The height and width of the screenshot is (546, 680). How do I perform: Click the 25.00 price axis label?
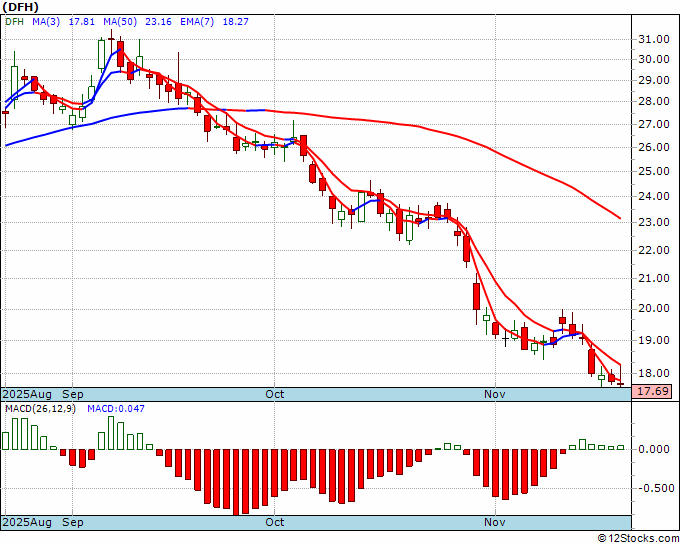654,171
